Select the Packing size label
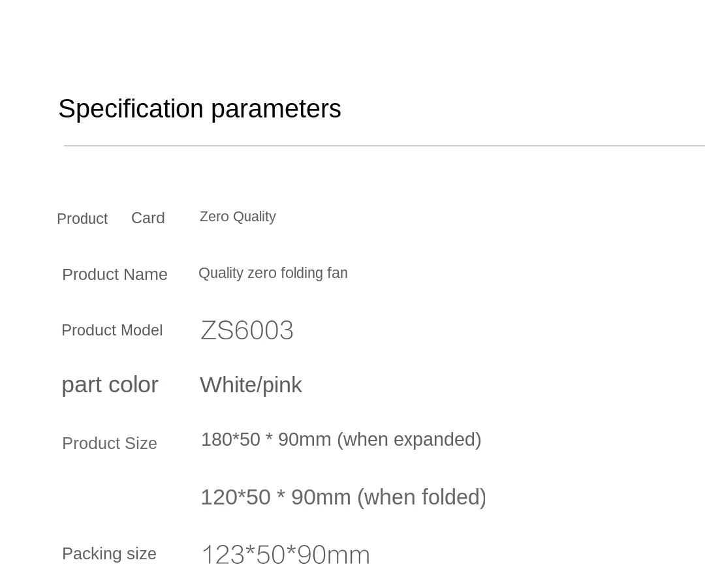Screen dimensions: 705x588 click(109, 553)
